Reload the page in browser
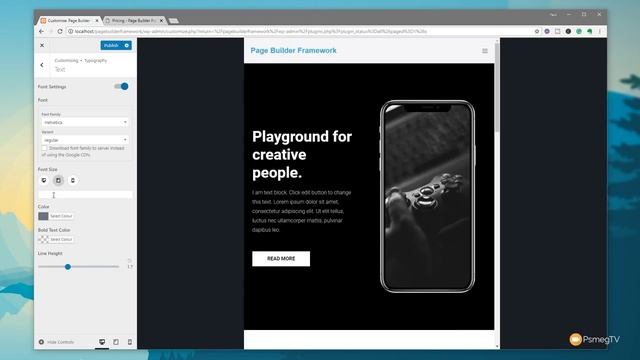This screenshot has height=360, width=640. click(x=60, y=31)
